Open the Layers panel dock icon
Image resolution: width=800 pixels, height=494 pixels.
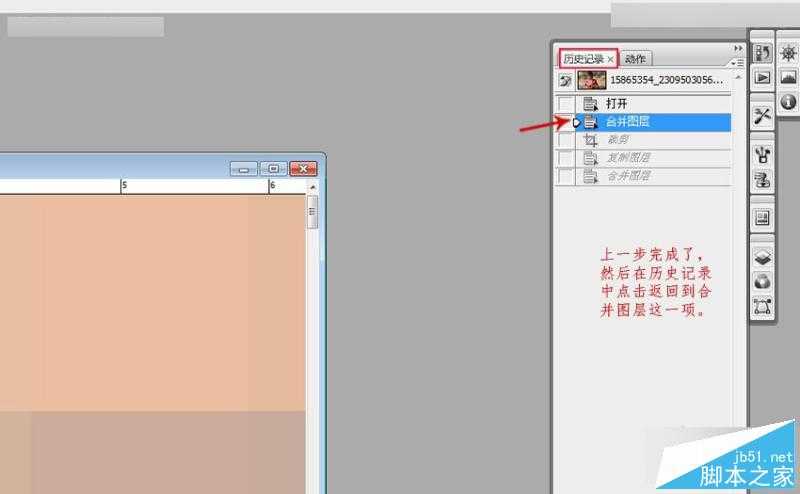(762, 257)
